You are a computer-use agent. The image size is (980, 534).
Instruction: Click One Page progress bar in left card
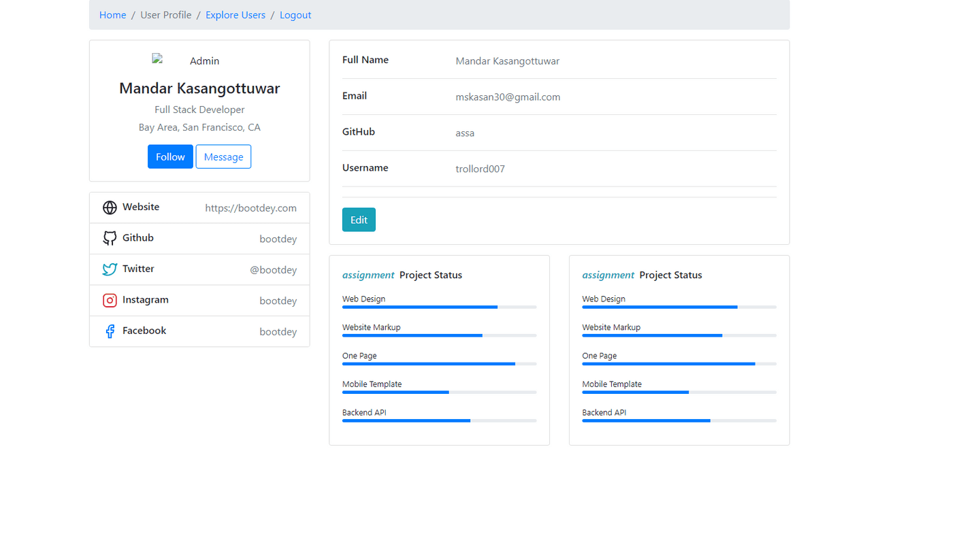click(x=439, y=364)
